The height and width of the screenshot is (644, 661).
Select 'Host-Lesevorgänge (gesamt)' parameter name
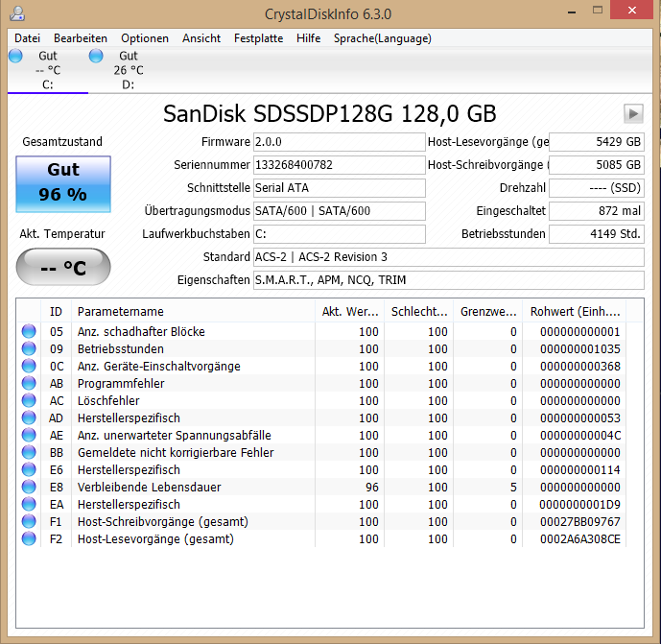click(155, 539)
